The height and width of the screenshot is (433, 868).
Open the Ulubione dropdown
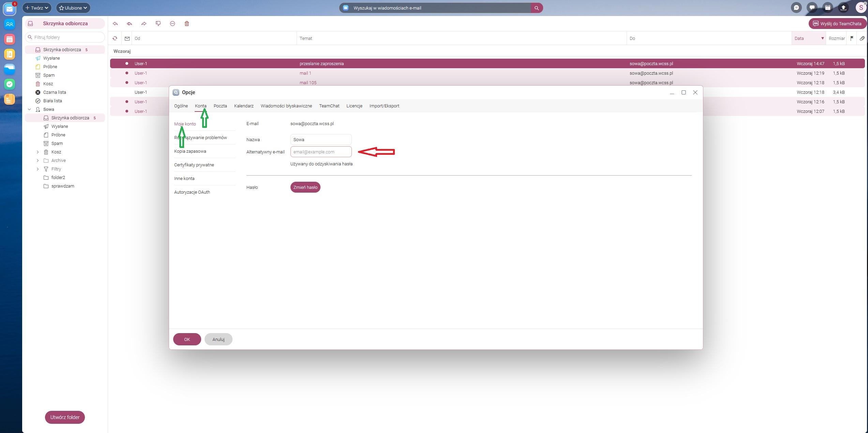(73, 8)
